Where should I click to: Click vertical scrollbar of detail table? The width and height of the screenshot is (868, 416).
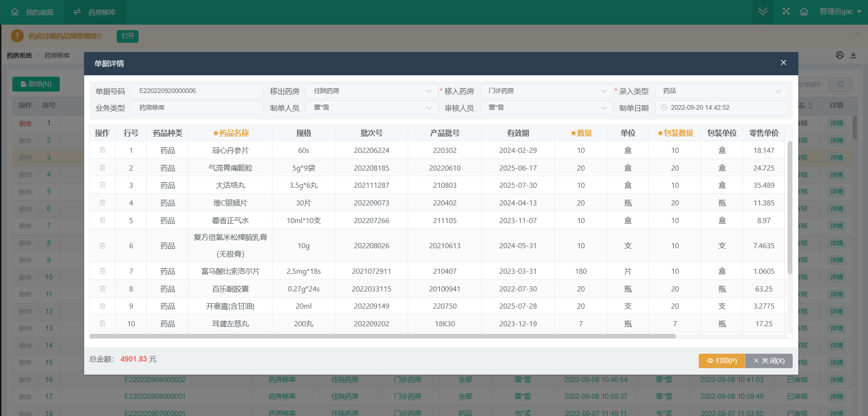[789, 208]
